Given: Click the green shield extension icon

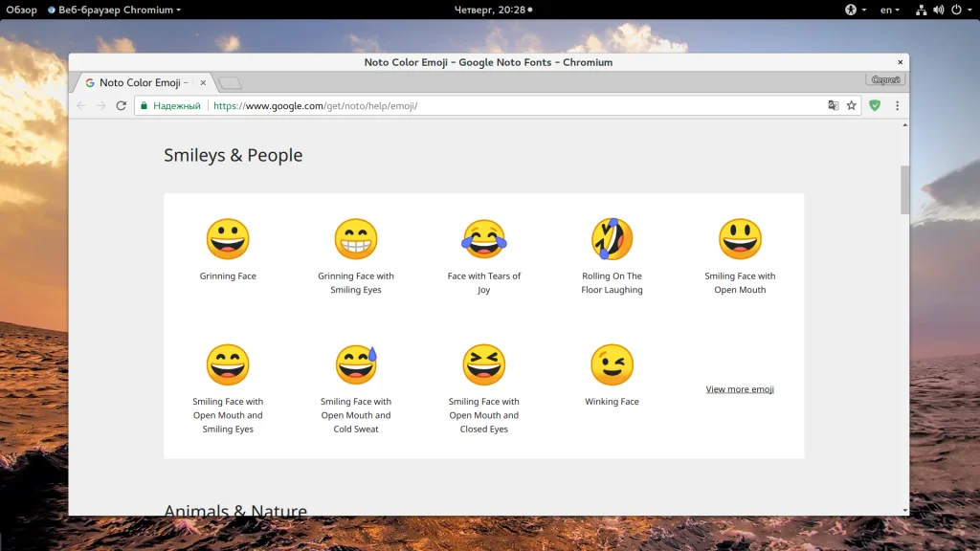Looking at the screenshot, I should (875, 106).
